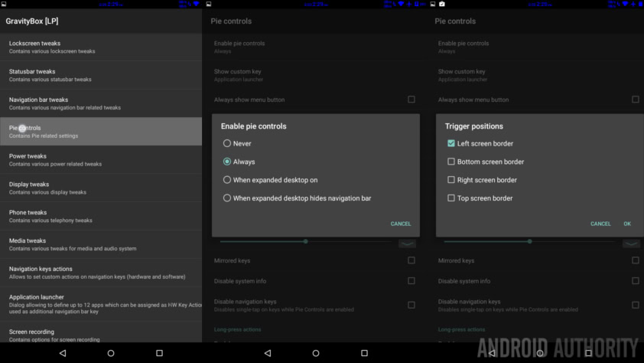This screenshot has width=644, height=363.
Task: Open Lockscreen tweaks settings
Action: click(101, 47)
